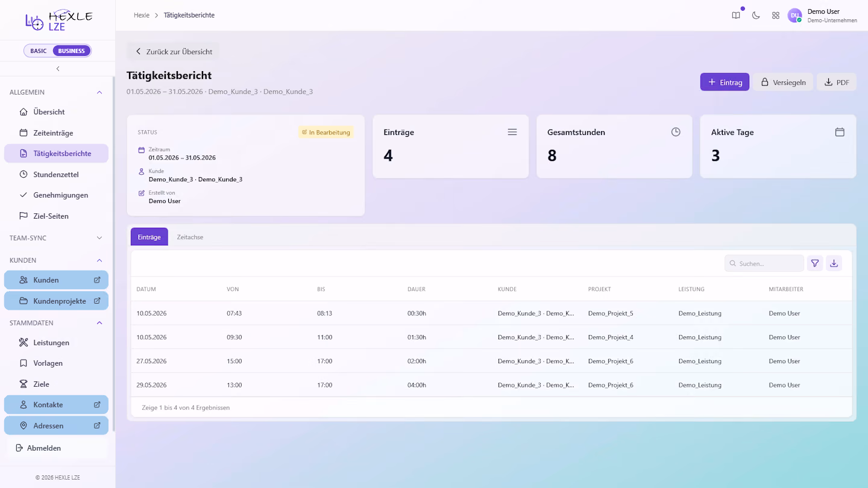Open Ziele in sidebar
868x488 pixels.
point(56,384)
